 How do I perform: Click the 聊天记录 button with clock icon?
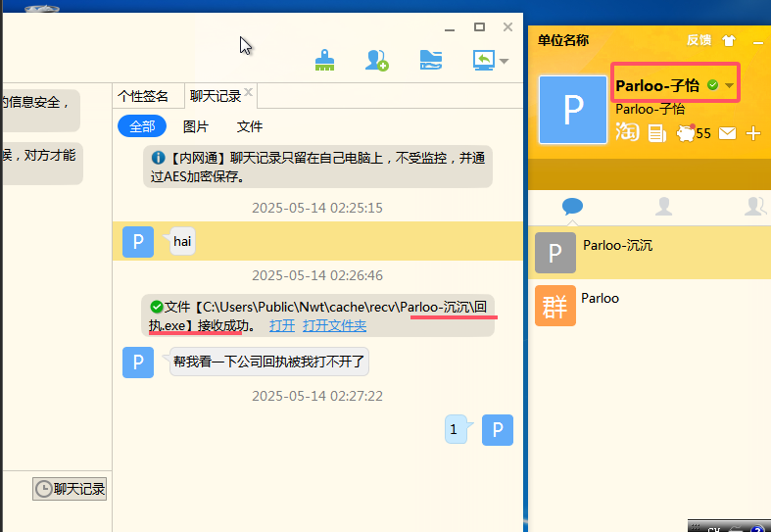[70, 489]
